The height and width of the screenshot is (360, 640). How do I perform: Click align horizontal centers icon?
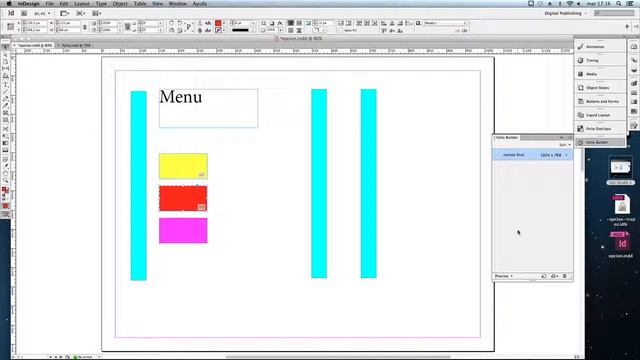[392, 23]
